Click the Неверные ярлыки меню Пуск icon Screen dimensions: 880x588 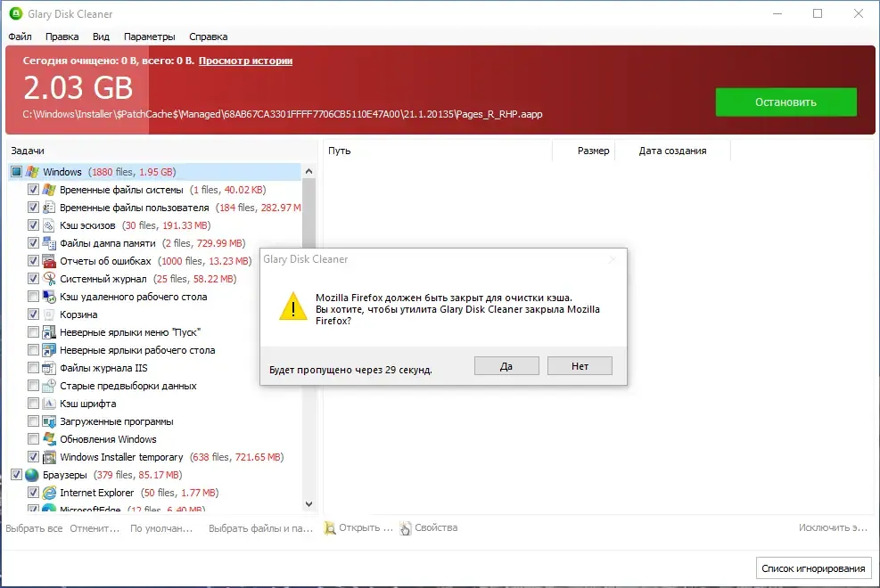tap(49, 332)
